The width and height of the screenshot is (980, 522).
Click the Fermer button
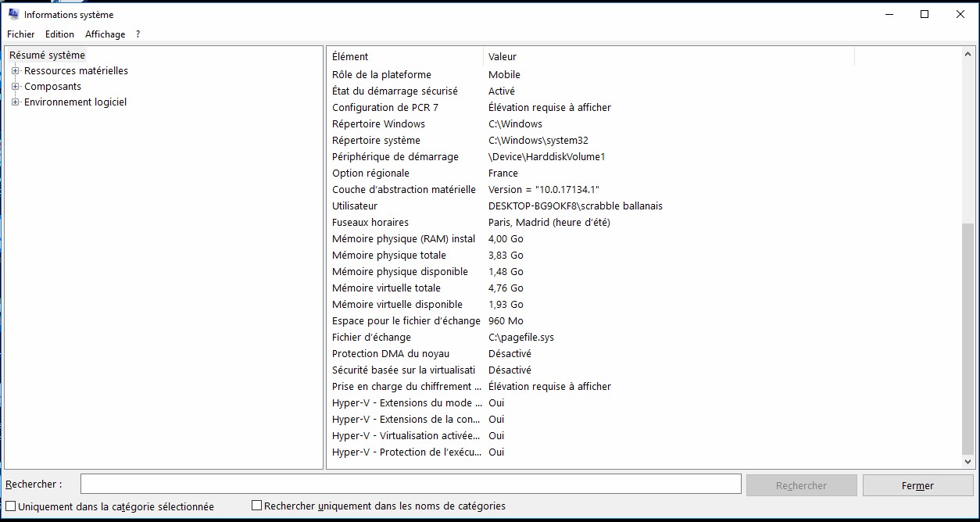point(917,485)
